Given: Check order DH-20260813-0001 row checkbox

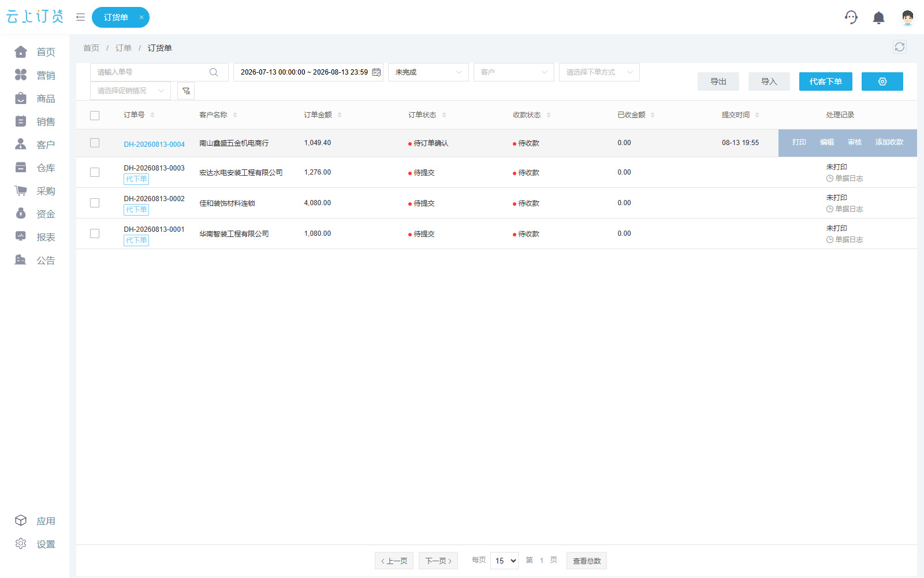Looking at the screenshot, I should [x=95, y=234].
